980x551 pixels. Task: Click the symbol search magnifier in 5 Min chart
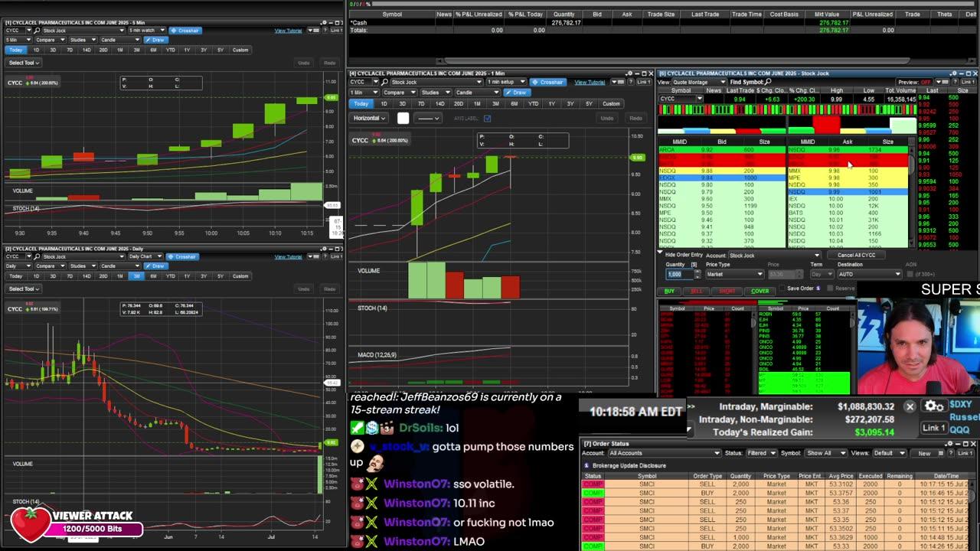(x=37, y=31)
